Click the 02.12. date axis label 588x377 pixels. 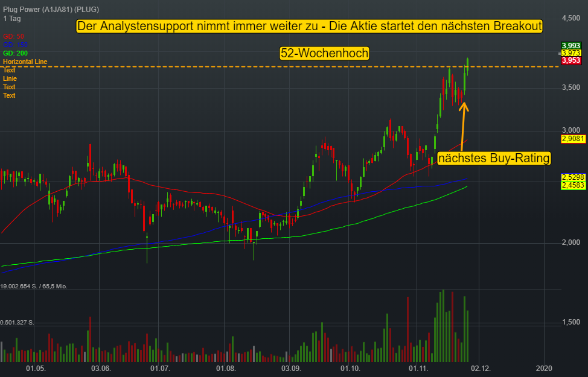(481, 369)
